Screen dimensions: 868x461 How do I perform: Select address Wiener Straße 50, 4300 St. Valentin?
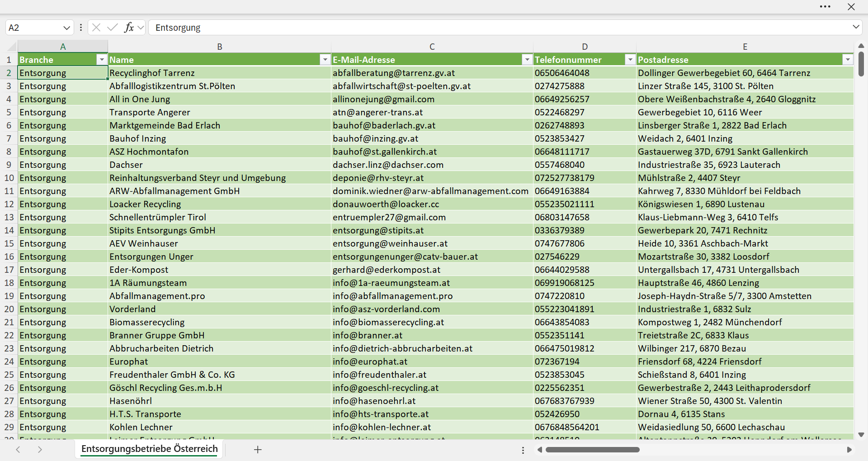tap(745, 401)
